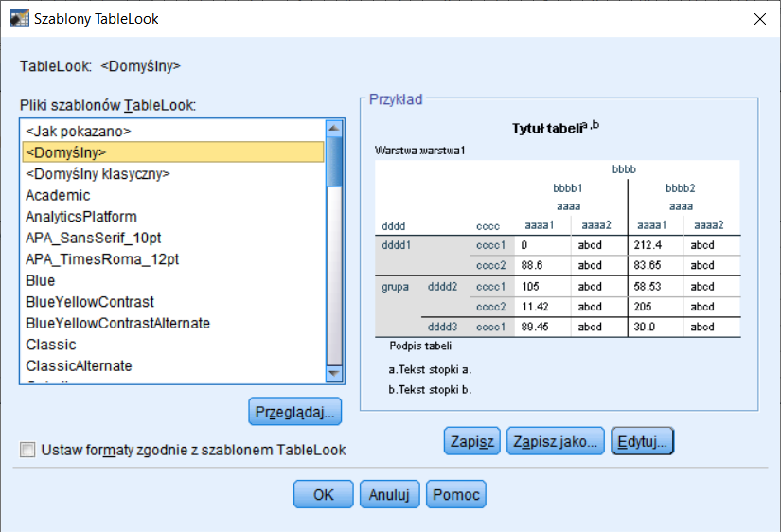The image size is (781, 532).
Task: Open Pomoc help button
Action: point(456,495)
